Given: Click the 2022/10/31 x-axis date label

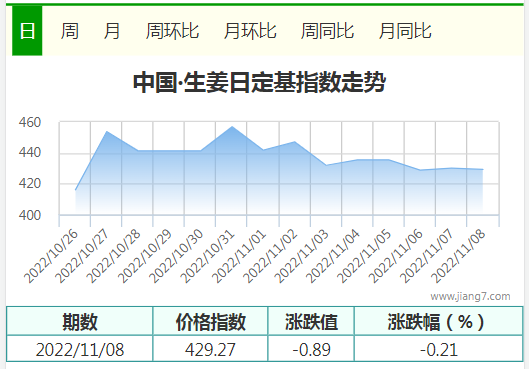Looking at the screenshot, I should pos(207,256).
